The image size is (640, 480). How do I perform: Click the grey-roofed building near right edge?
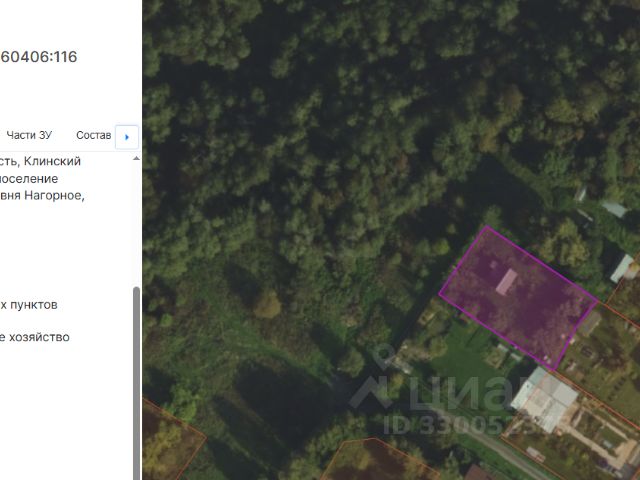pos(622,268)
